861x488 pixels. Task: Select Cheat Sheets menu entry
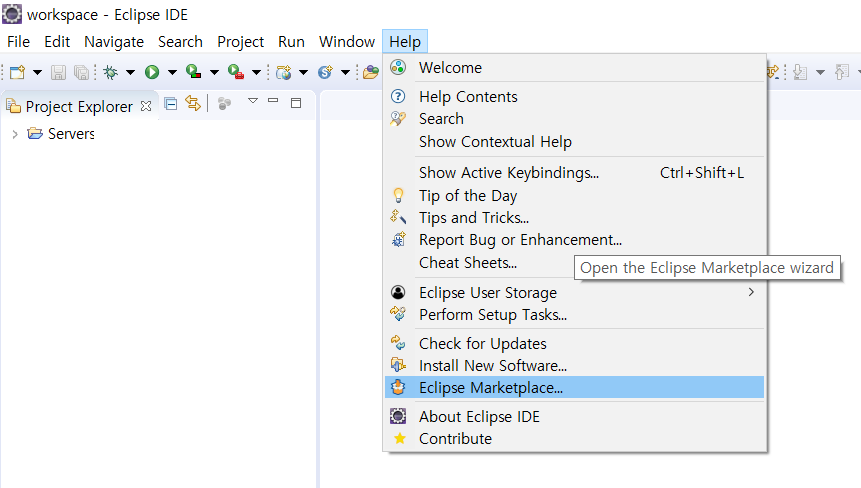[574, 262]
